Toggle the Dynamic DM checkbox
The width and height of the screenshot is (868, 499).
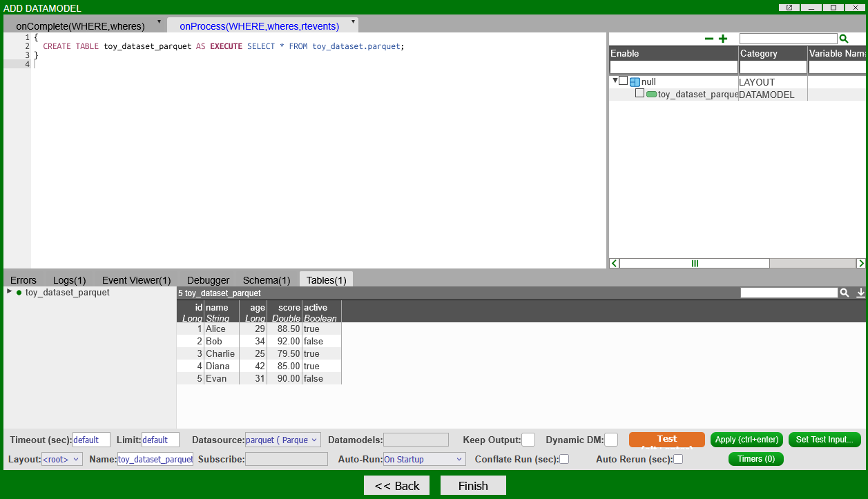[x=610, y=440]
